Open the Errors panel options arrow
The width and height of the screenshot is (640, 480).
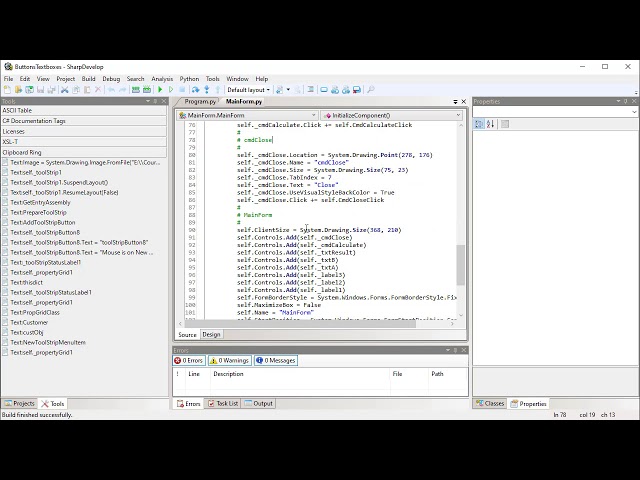(x=448, y=350)
